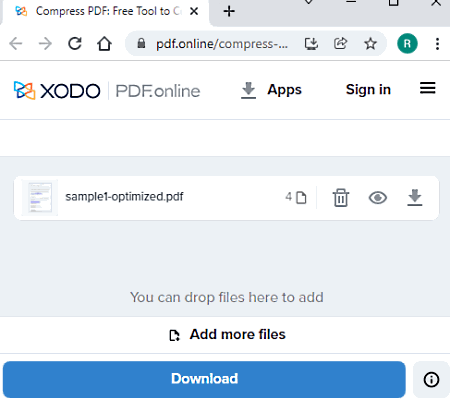Open the R profile avatar
The image size is (450, 400).
tap(407, 44)
